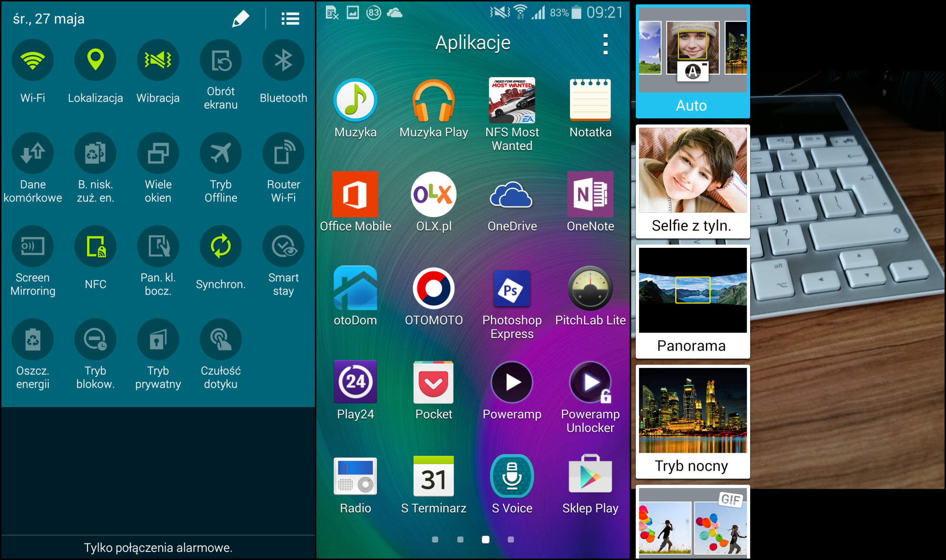Choose Panorama camera mode
Viewport: 946px width, 560px height.
click(693, 302)
